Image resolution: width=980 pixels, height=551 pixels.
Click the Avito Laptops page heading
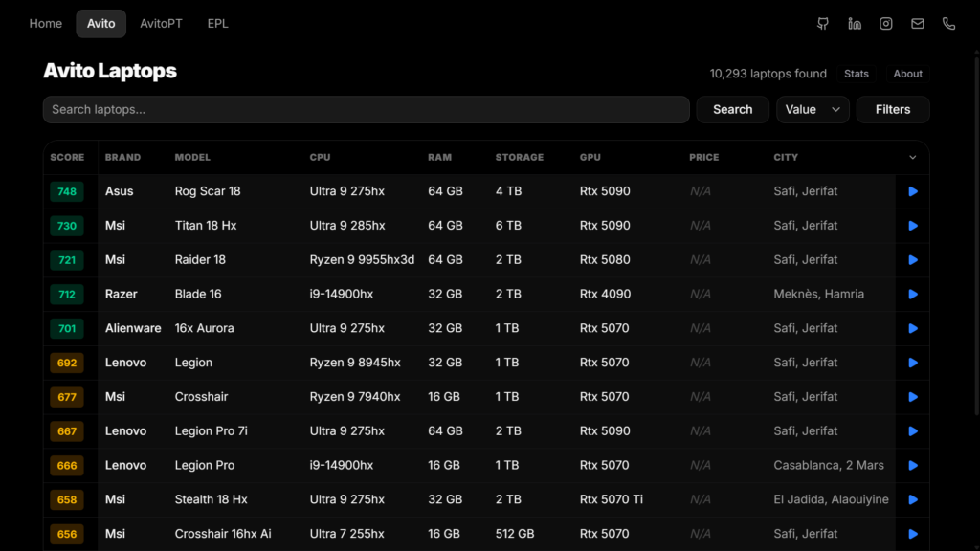pyautogui.click(x=110, y=71)
